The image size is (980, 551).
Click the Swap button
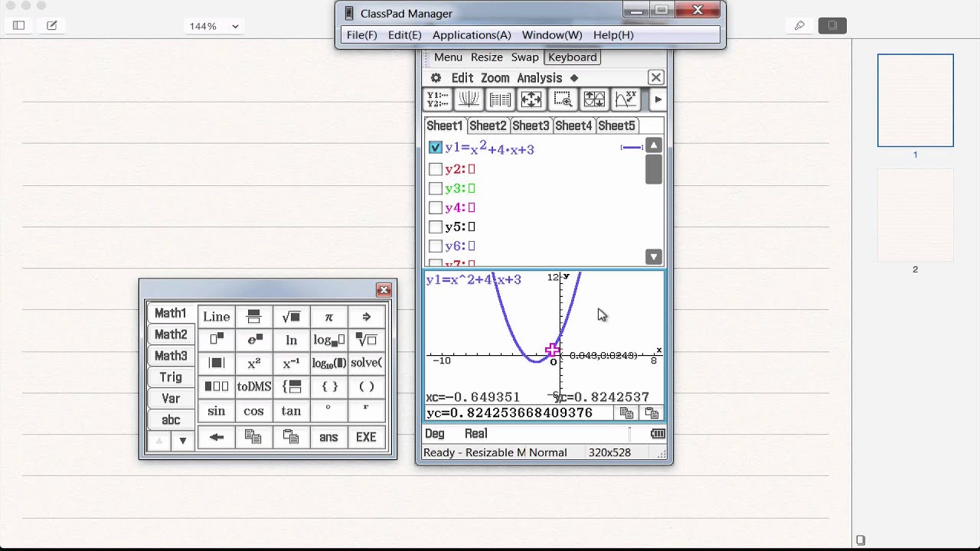click(524, 57)
